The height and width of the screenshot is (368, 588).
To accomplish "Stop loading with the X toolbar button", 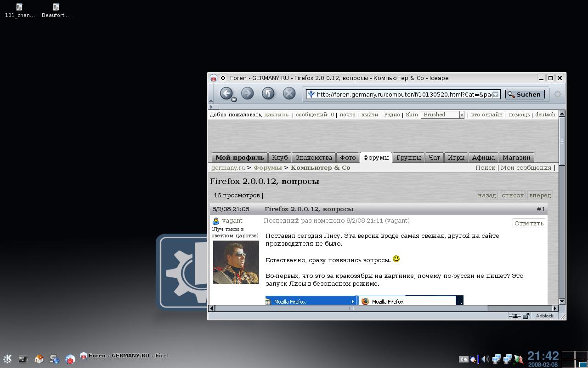I will point(289,93).
